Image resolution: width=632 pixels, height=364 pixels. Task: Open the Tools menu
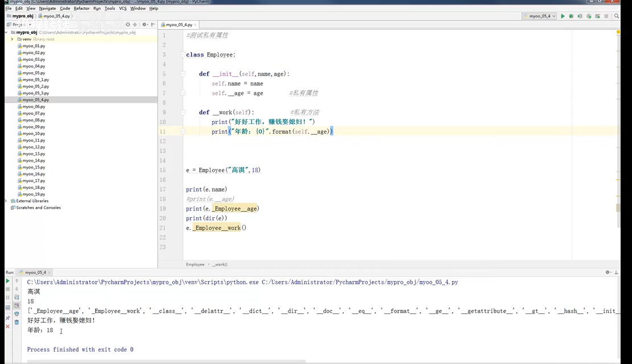pos(110,8)
